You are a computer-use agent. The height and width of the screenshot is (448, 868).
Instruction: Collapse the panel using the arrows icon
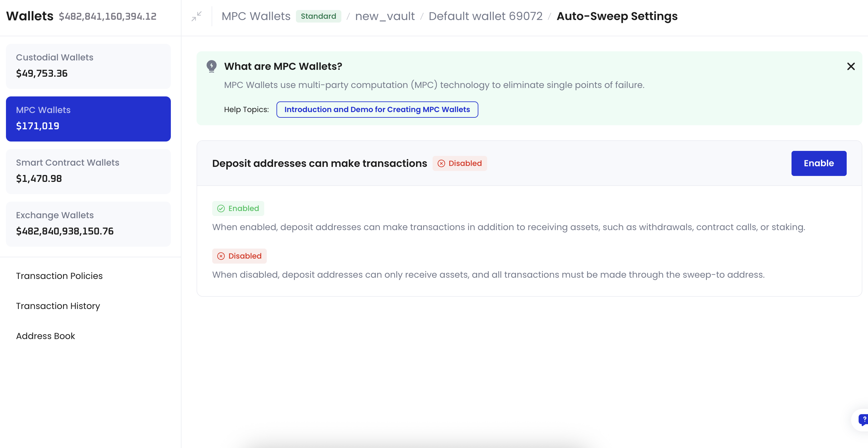(197, 16)
